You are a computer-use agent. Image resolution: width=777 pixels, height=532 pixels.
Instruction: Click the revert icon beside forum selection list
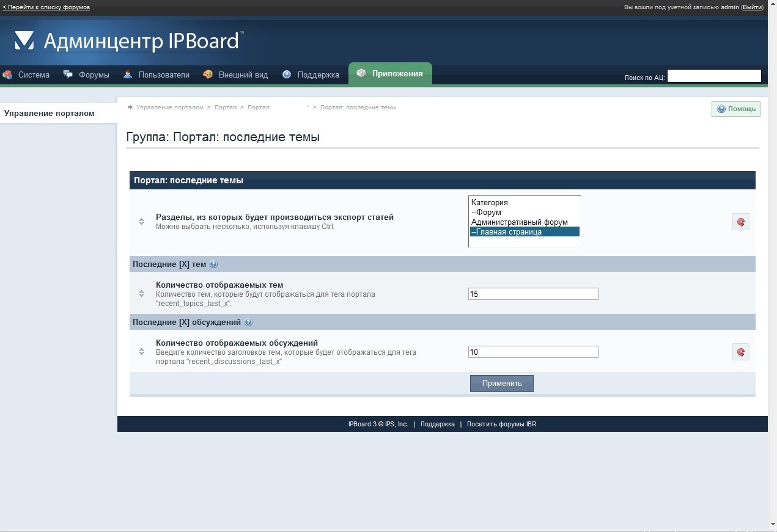point(740,222)
